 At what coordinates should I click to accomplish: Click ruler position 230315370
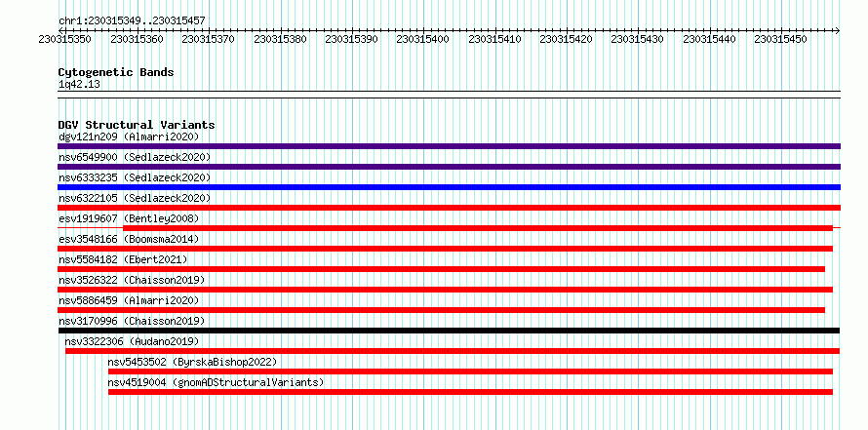click(x=208, y=39)
